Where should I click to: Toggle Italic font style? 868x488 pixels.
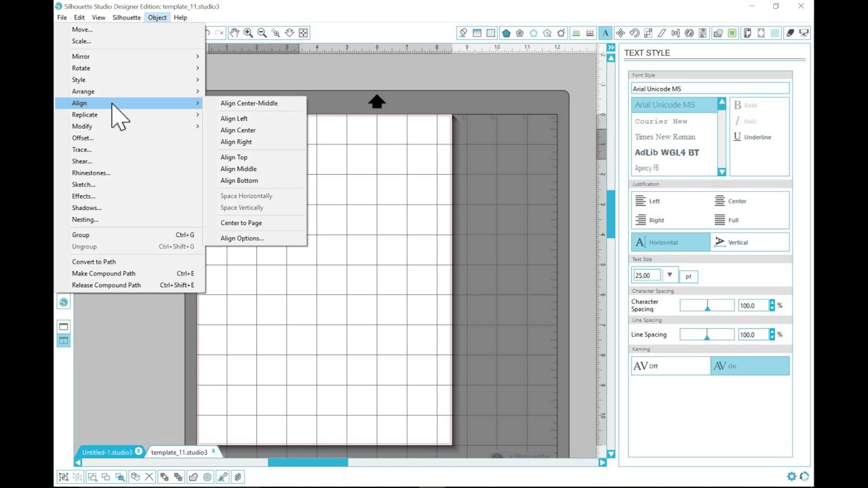click(x=747, y=121)
